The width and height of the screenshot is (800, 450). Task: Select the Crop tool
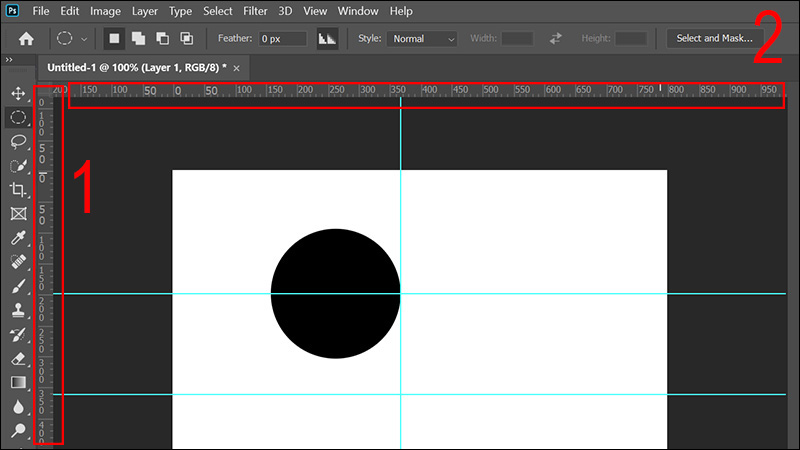tap(17, 189)
